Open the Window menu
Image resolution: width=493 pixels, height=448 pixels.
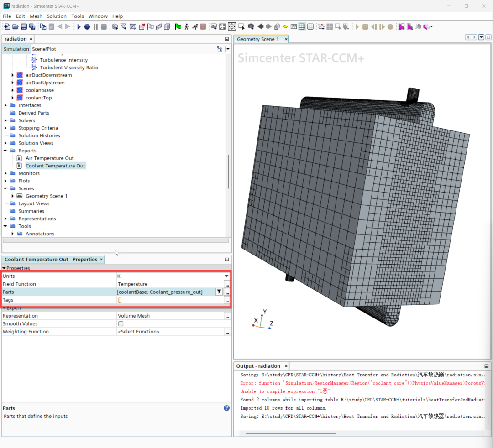pyautogui.click(x=98, y=16)
